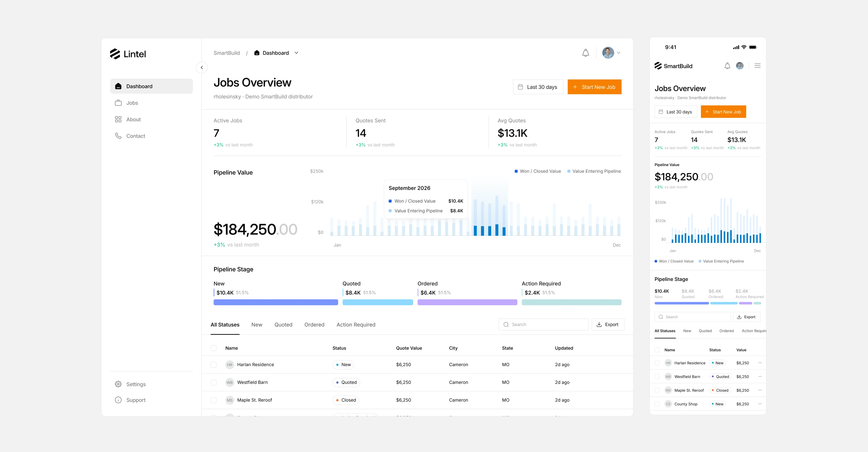Image resolution: width=868 pixels, height=452 pixels.
Task: Click the desktop user avatar photo
Action: pos(608,53)
